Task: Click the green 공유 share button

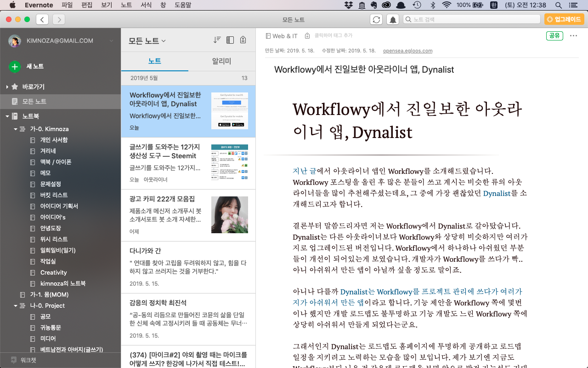Action: pos(554,35)
